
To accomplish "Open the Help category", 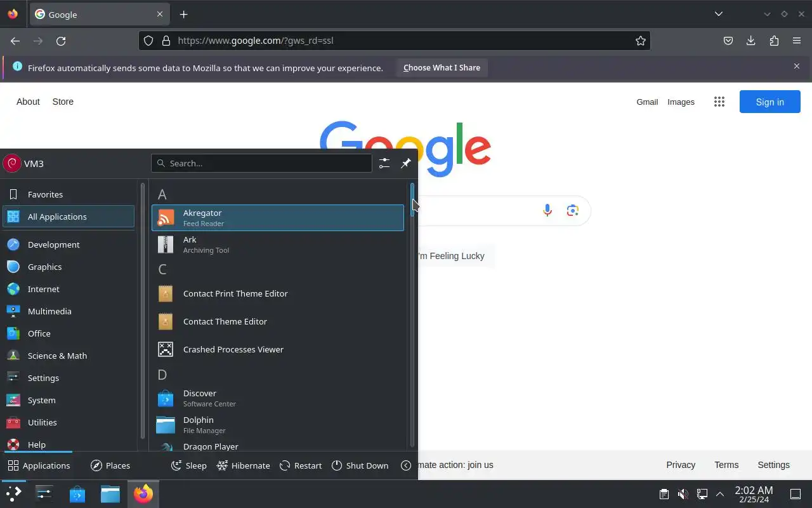I will [x=69, y=444].
